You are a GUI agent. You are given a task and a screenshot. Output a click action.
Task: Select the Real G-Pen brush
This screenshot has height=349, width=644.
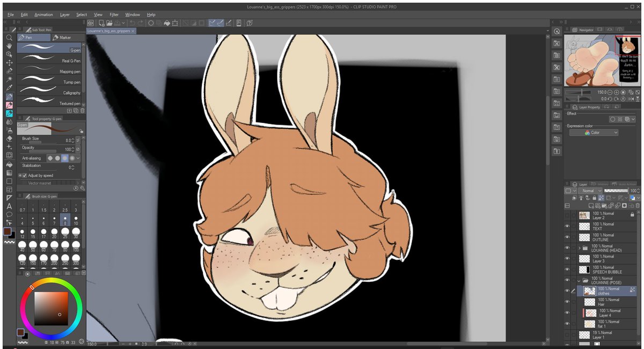coord(49,59)
